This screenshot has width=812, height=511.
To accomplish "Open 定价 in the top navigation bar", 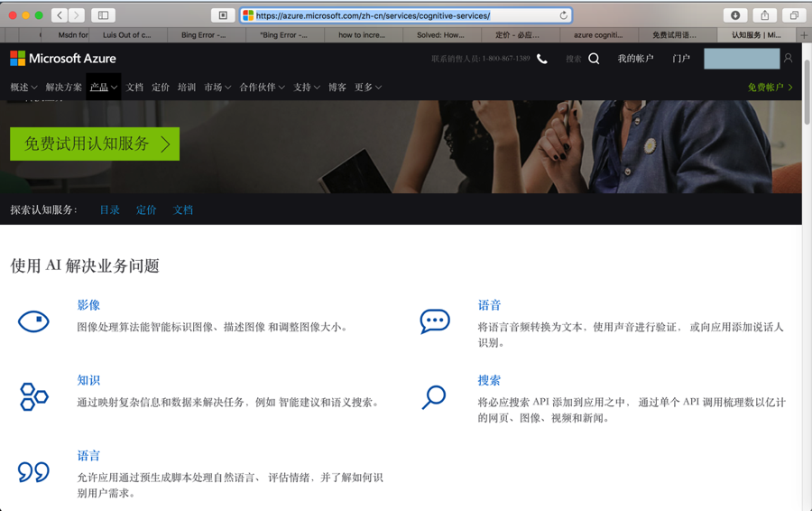I will 161,87.
